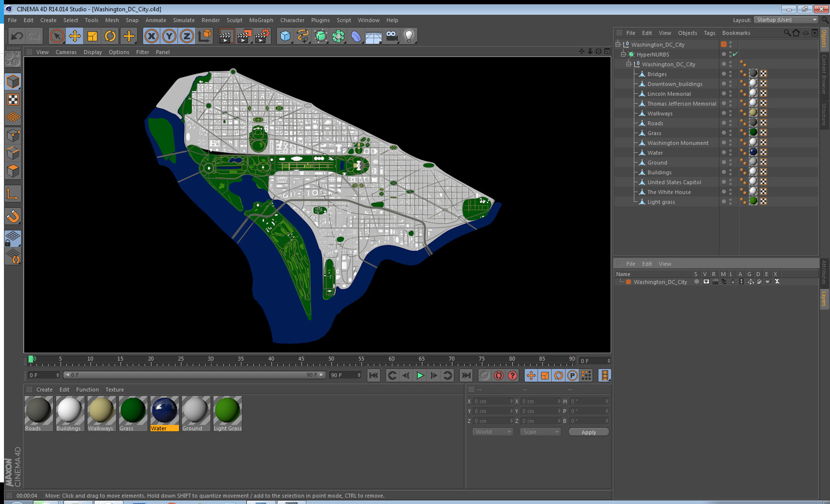Open the Sculpt menu

coord(235,20)
